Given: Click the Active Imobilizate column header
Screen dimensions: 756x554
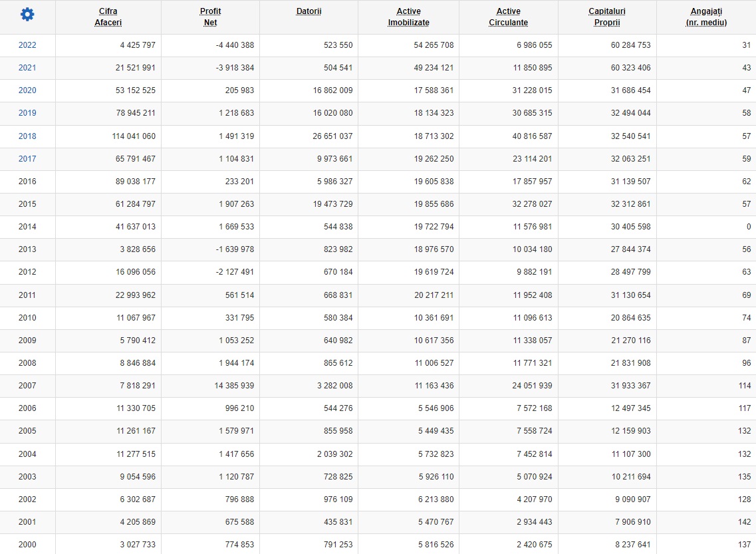Looking at the screenshot, I should click(x=408, y=17).
